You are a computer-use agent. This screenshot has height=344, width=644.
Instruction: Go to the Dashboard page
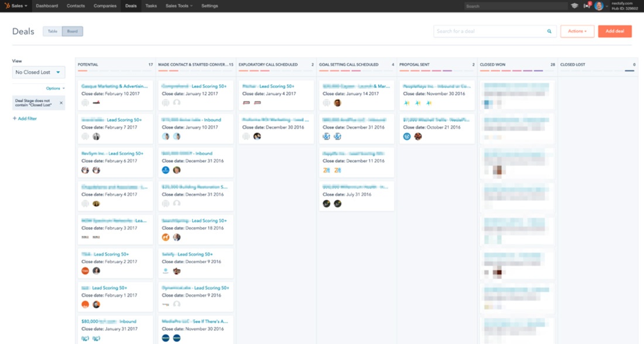47,6
